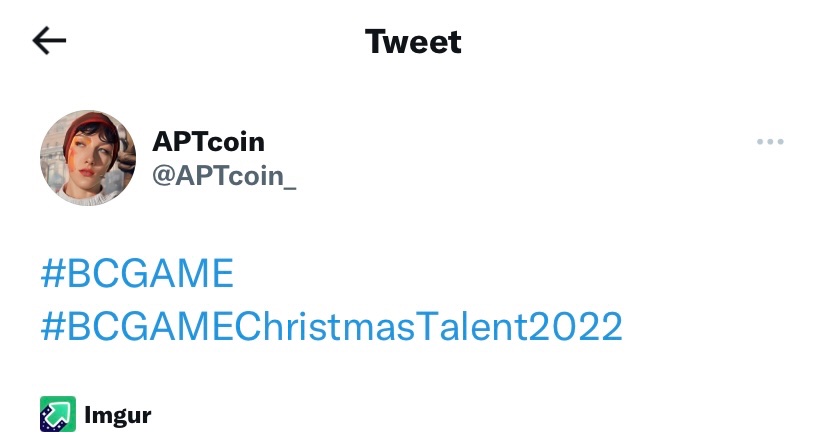Return to the previous screen
This screenshot has width=828, height=447.
49,41
